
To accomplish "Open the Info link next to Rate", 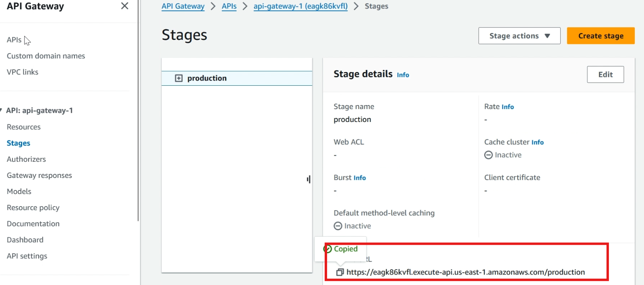I will 507,107.
